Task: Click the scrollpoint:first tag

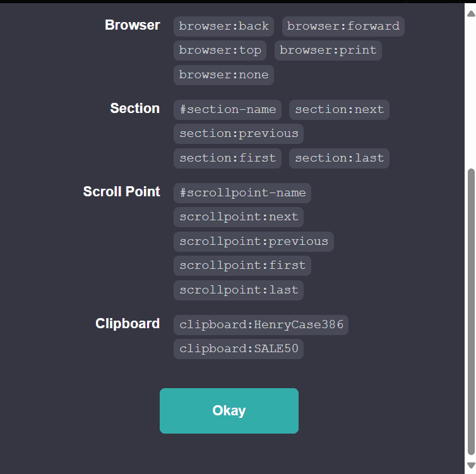Action: point(242,266)
